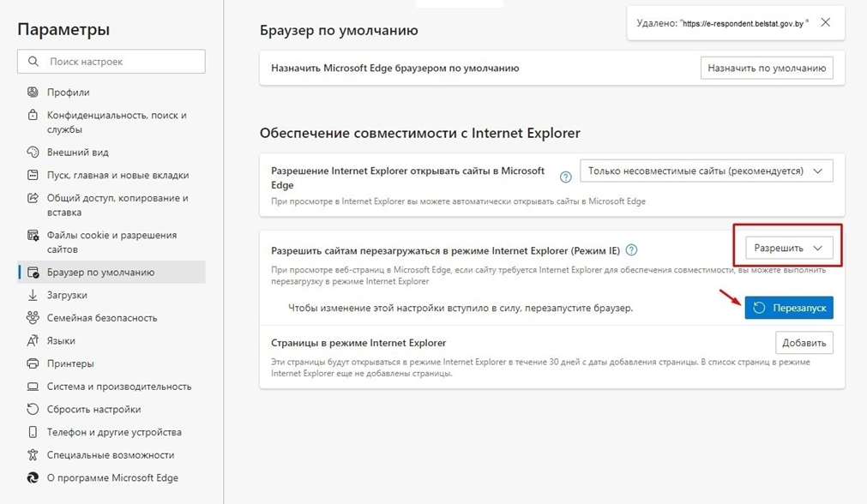Click the Printers icon
Image resolution: width=867 pixels, height=504 pixels.
(x=33, y=363)
